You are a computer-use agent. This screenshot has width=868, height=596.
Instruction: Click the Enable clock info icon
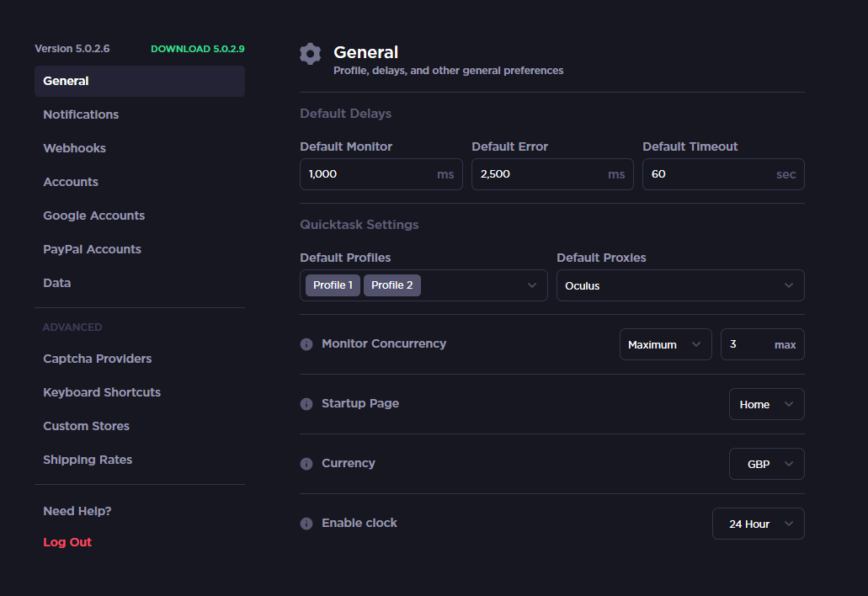click(x=306, y=524)
